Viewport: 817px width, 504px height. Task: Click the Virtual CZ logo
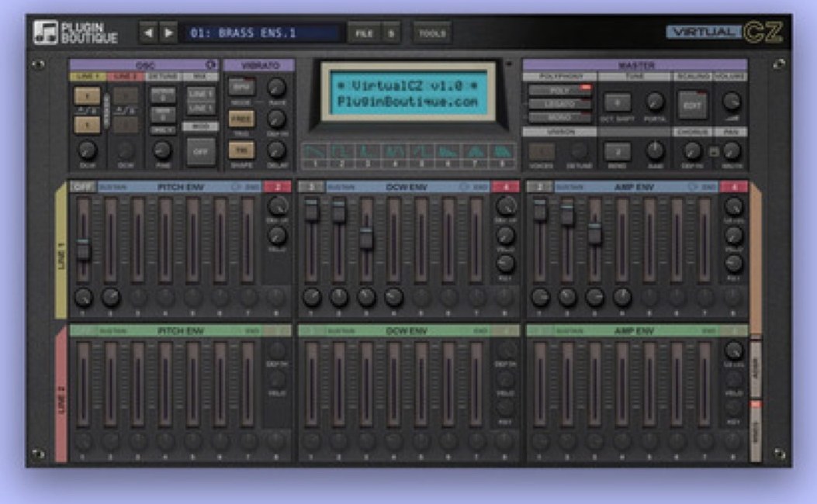[x=724, y=32]
